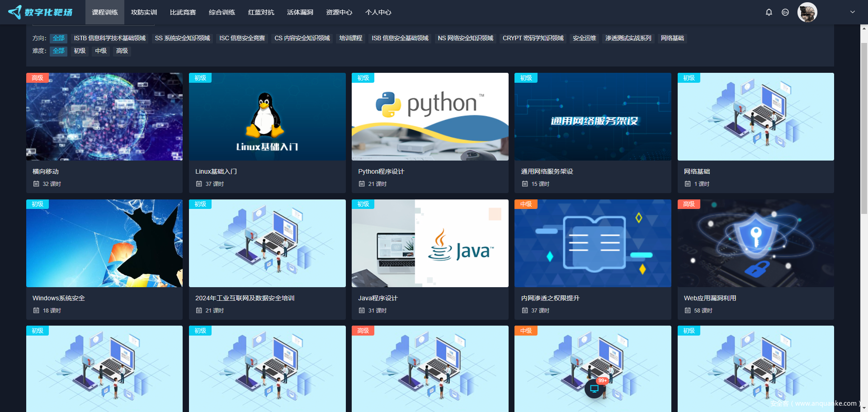Open the 红蓝对抗 nav item
Screen dimensions: 868x412
261,12
